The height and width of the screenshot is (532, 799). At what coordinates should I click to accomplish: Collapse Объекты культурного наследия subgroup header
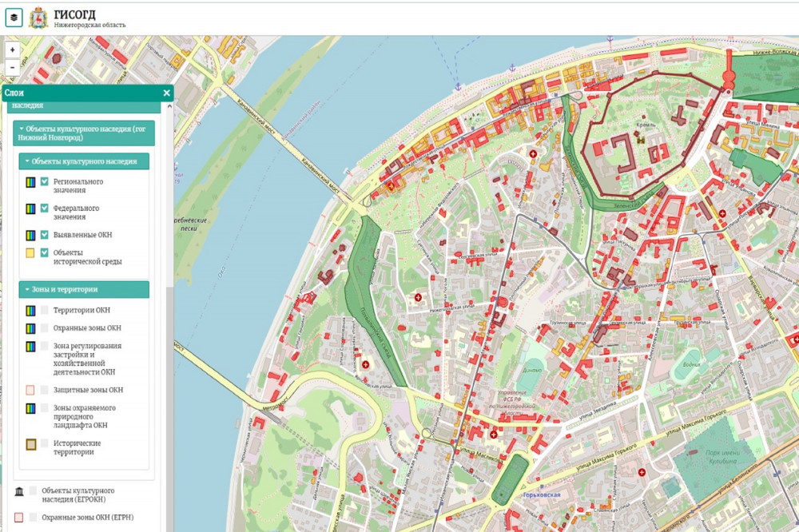(x=84, y=161)
